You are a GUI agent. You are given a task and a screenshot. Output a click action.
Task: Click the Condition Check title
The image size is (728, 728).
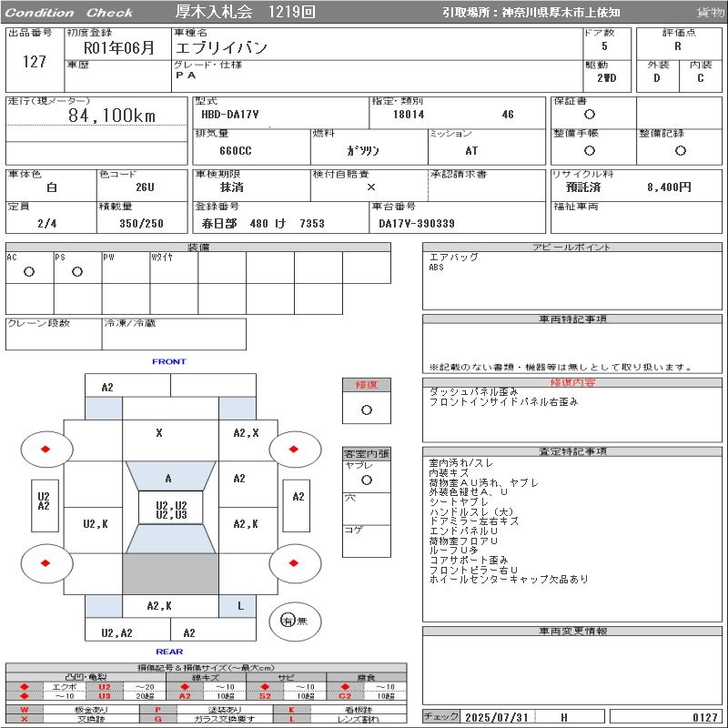[69, 13]
